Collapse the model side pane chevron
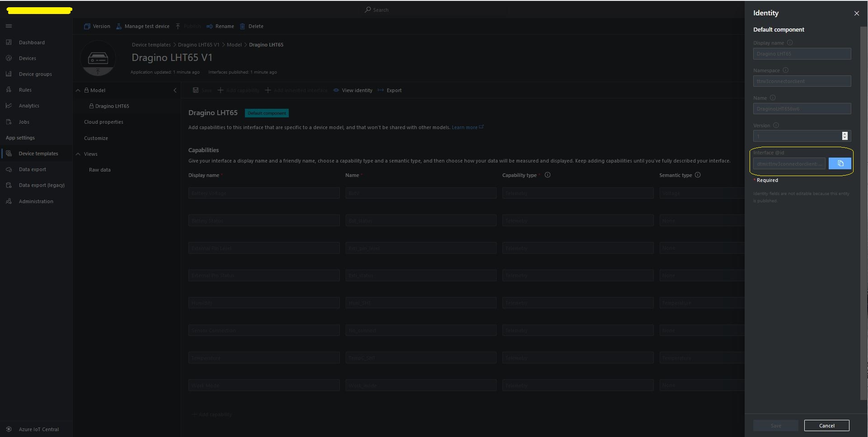868x437 pixels. coord(175,90)
